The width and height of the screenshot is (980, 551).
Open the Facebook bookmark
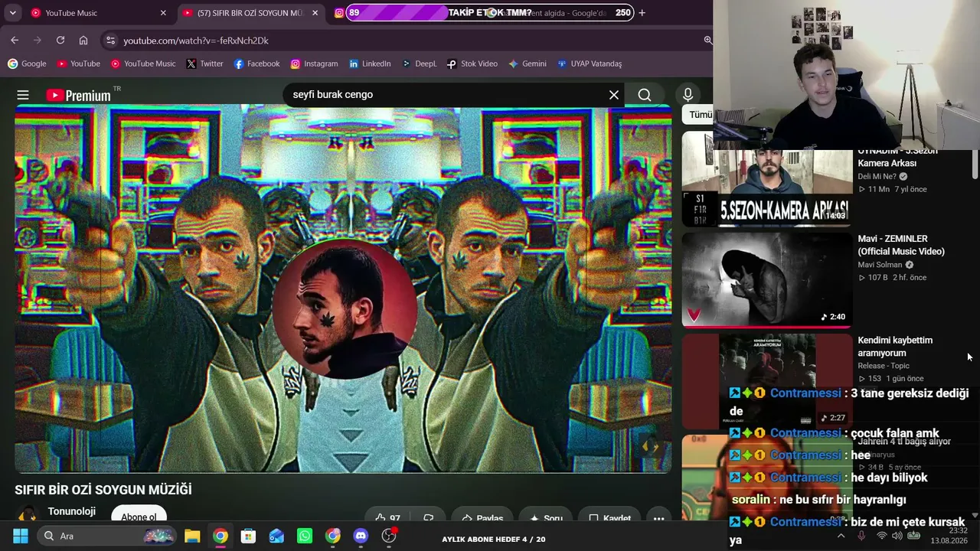pyautogui.click(x=257, y=64)
